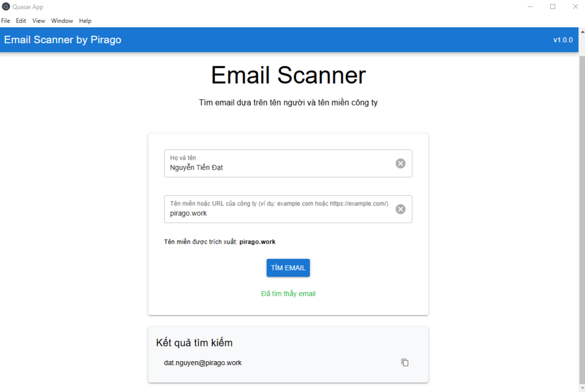Click the scrollbar down arrow

pyautogui.click(x=582, y=388)
